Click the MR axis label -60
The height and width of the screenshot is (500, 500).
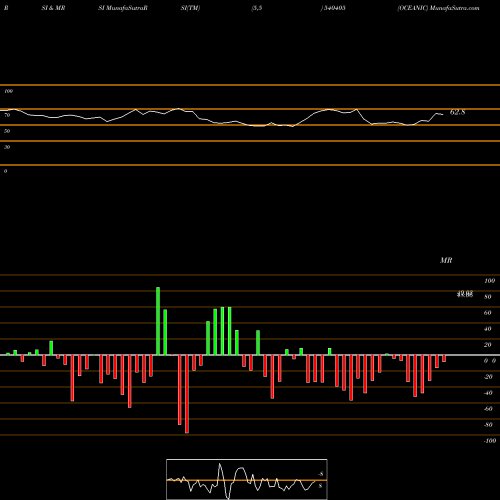click(488, 409)
